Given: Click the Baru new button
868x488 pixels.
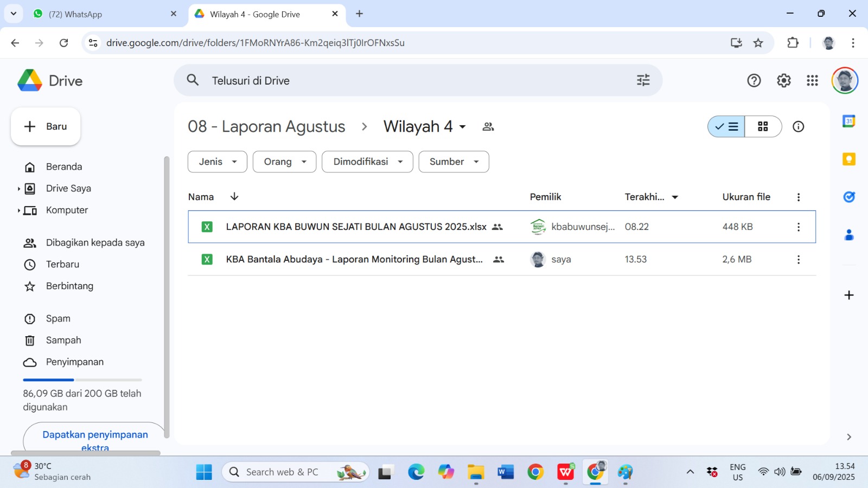Looking at the screenshot, I should 46,126.
